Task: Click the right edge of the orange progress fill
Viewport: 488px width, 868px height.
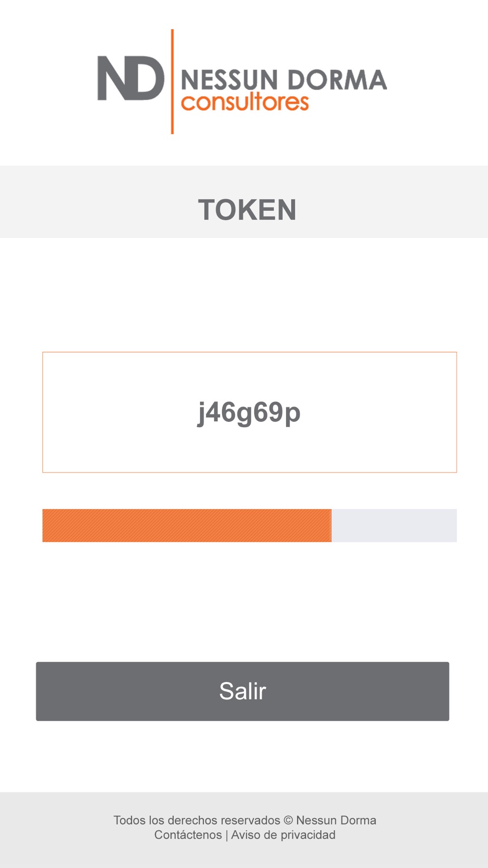Action: [330, 525]
